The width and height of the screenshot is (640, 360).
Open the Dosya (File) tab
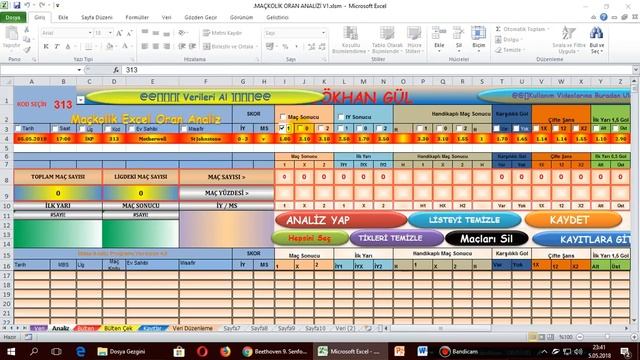click(x=13, y=18)
